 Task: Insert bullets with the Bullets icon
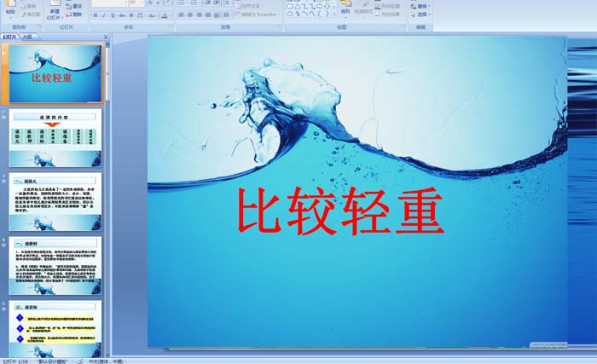click(x=182, y=3)
